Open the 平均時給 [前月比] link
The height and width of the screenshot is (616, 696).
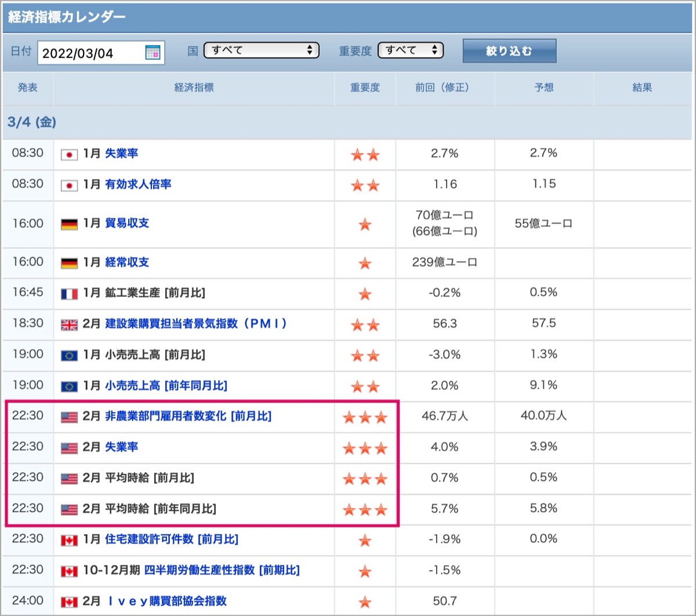tap(150, 478)
